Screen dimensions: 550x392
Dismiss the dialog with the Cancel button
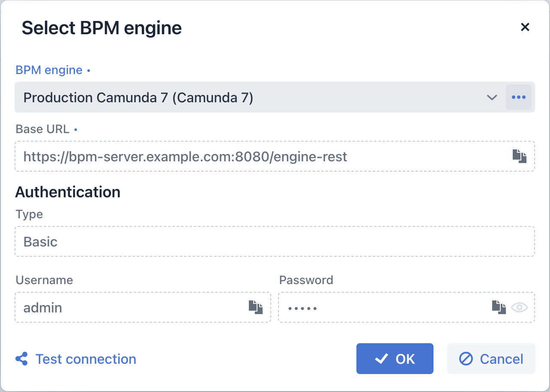[491, 359]
